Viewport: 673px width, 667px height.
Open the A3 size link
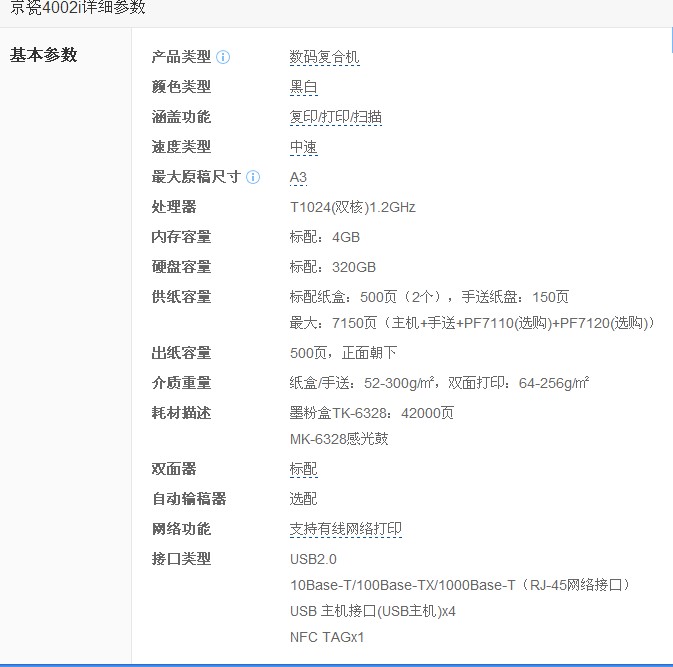(x=298, y=177)
